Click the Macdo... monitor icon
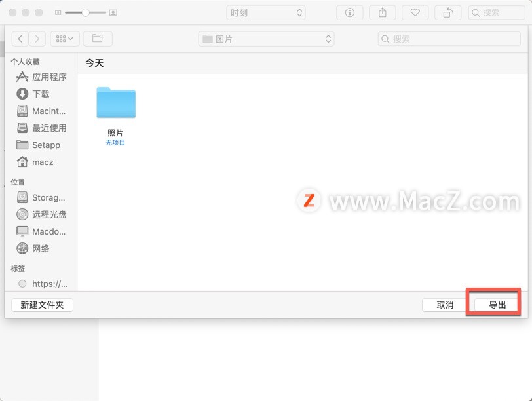532x401 pixels. pyautogui.click(x=22, y=231)
